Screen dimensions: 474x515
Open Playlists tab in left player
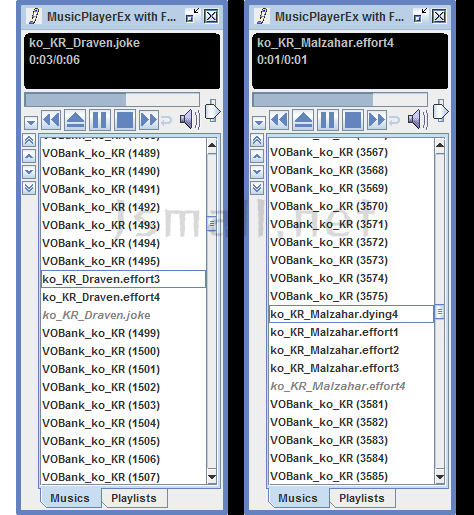click(x=134, y=498)
